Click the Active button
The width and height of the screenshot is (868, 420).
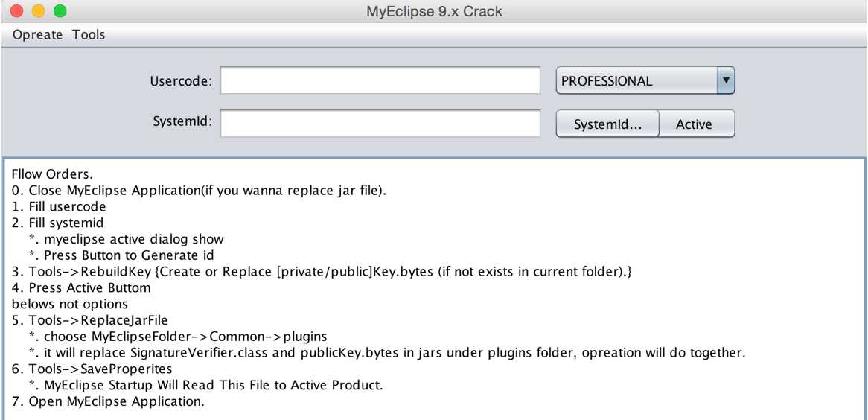(x=697, y=124)
